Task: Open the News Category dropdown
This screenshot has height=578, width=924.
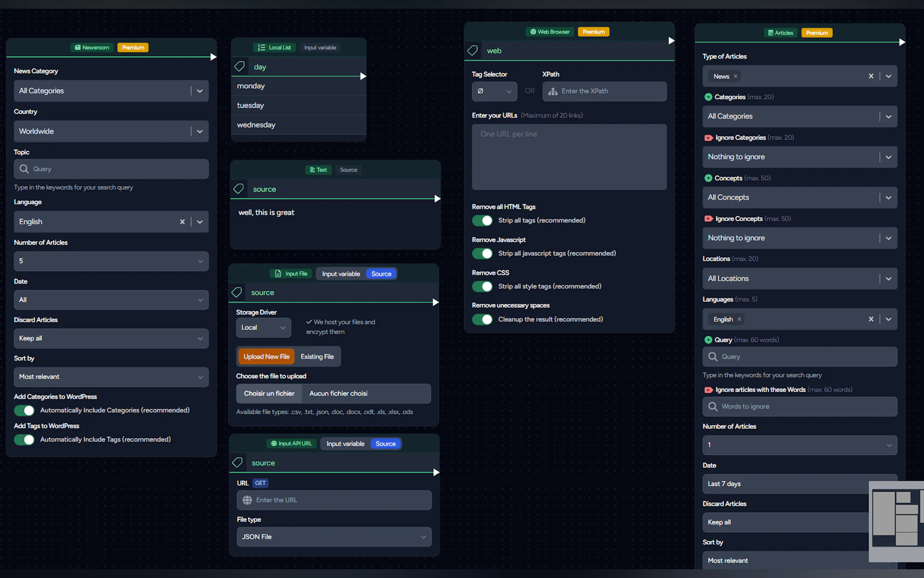Action: [x=111, y=91]
